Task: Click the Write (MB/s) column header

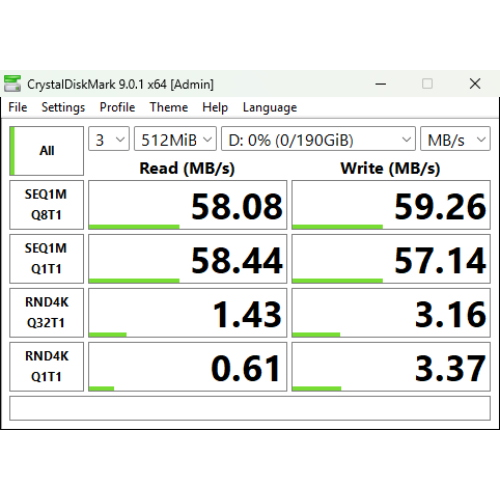Action: 390,168
